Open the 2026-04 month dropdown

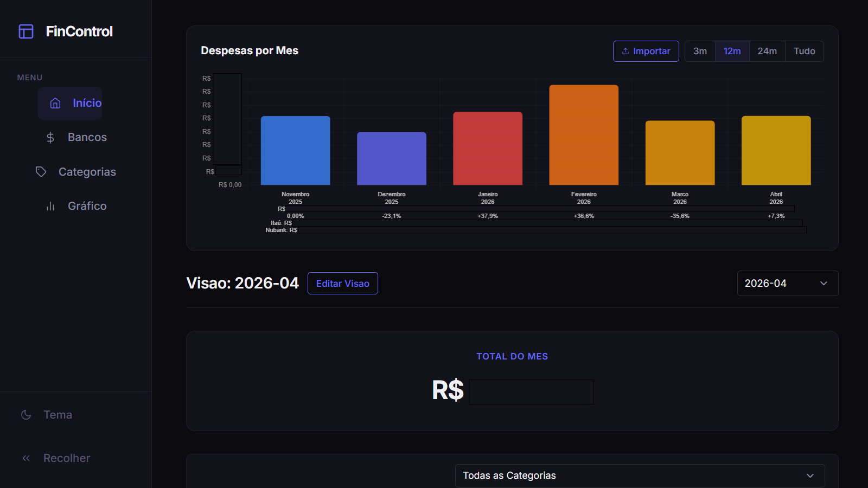coord(788,283)
